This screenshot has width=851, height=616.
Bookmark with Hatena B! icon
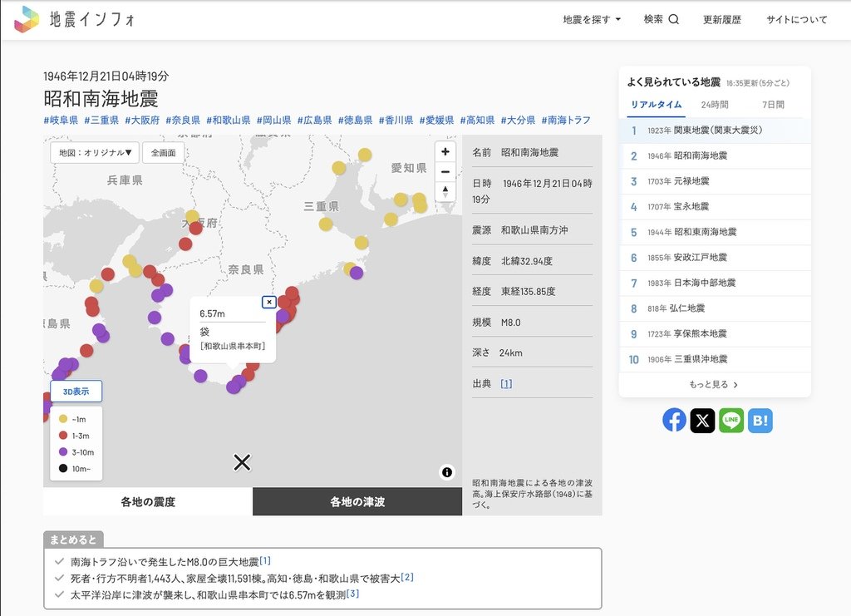pyautogui.click(x=760, y=420)
